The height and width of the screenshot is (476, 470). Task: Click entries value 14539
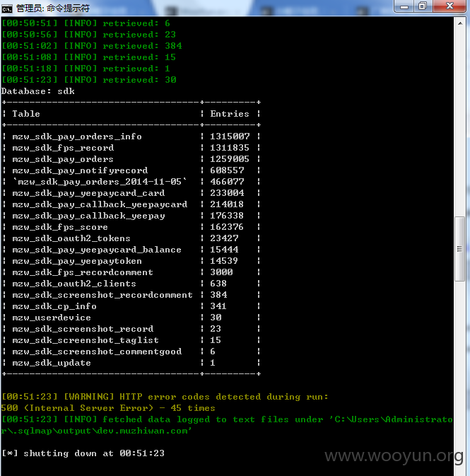click(224, 261)
